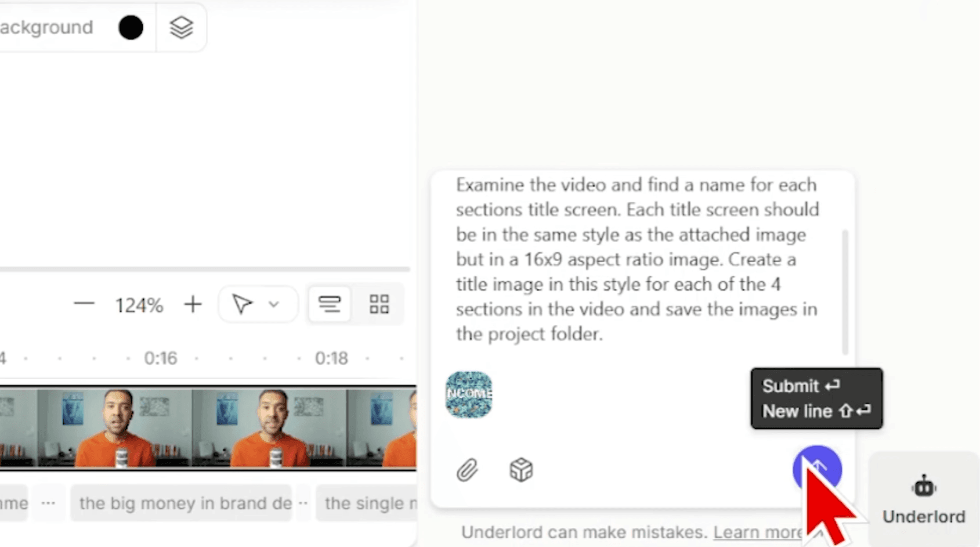The width and height of the screenshot is (980, 547).
Task: Expand the pointer tool dropdown chevron
Action: 274,304
